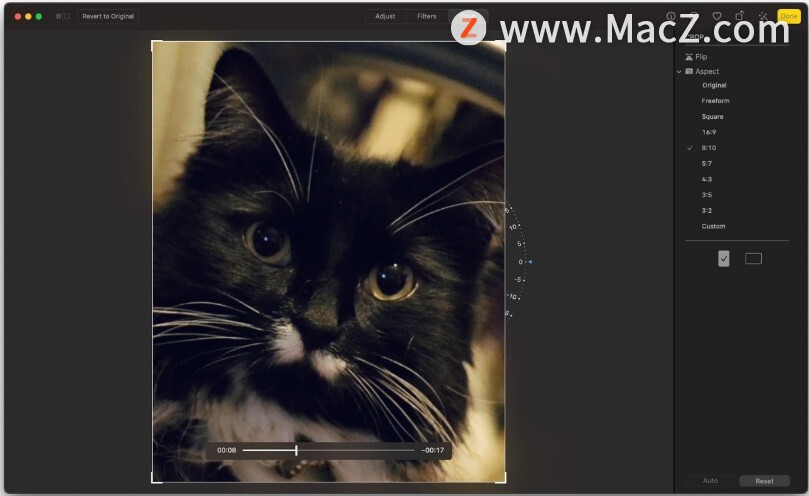The image size is (809, 496).
Task: Click the auto-enhance magic wand icon
Action: point(763,16)
